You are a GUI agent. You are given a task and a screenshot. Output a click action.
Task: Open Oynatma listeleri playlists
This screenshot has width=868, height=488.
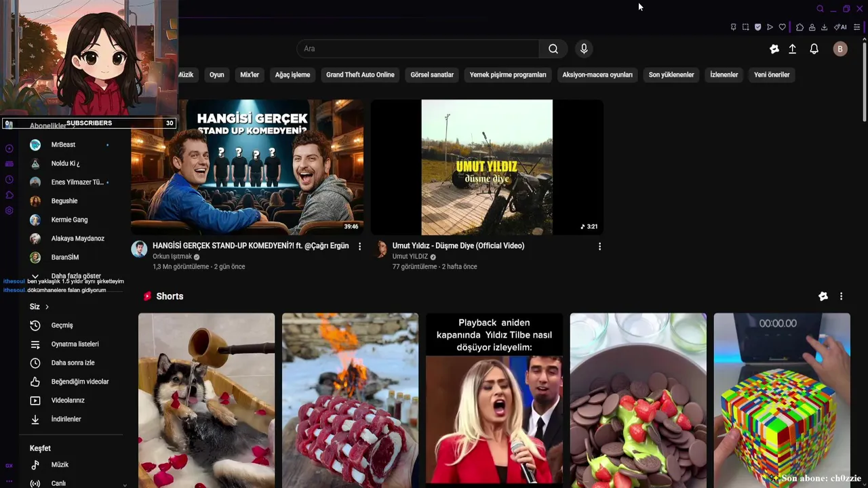[x=75, y=344]
